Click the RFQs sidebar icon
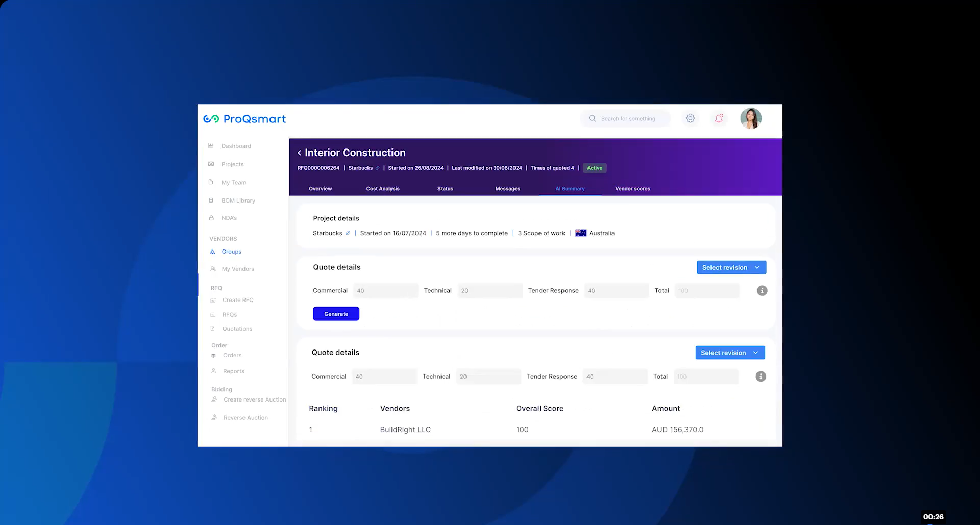980x525 pixels. [213, 315]
